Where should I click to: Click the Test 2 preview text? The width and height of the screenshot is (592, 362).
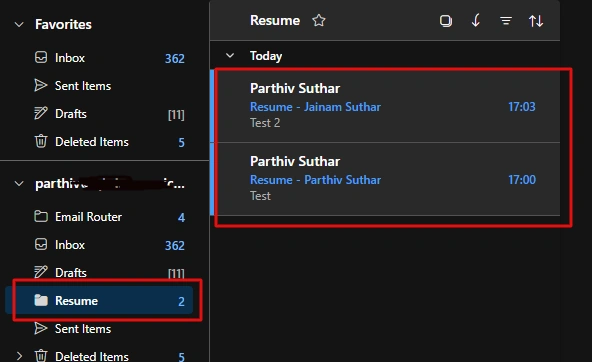(265, 123)
